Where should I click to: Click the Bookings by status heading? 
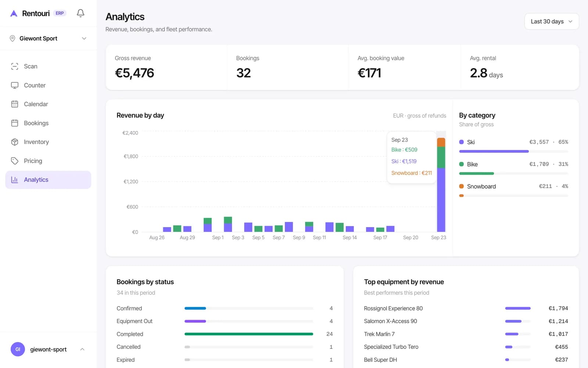pyautogui.click(x=145, y=282)
